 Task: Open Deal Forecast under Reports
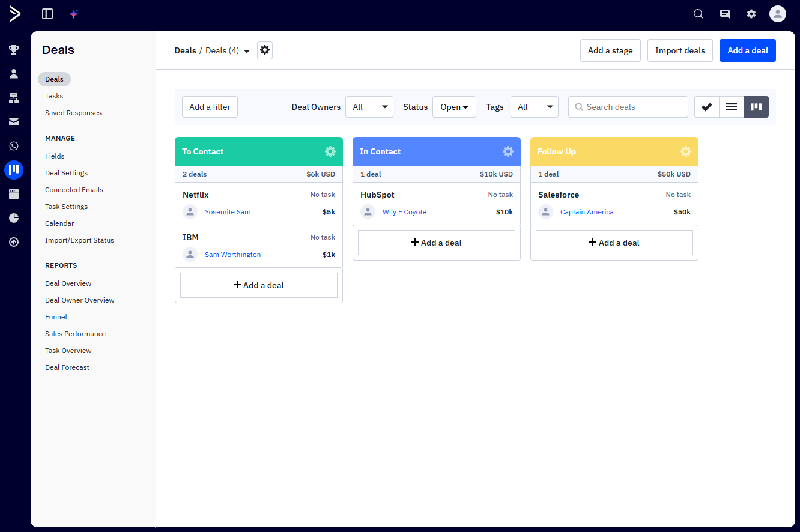click(x=67, y=367)
